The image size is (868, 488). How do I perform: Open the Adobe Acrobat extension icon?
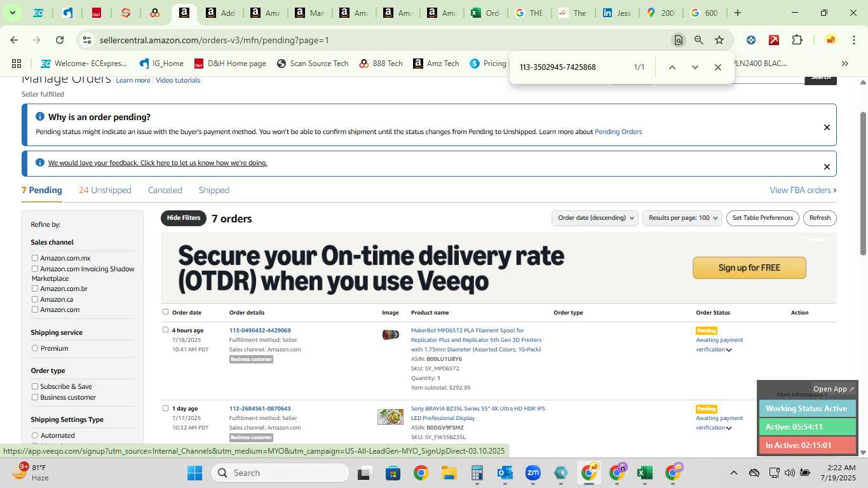click(x=774, y=40)
